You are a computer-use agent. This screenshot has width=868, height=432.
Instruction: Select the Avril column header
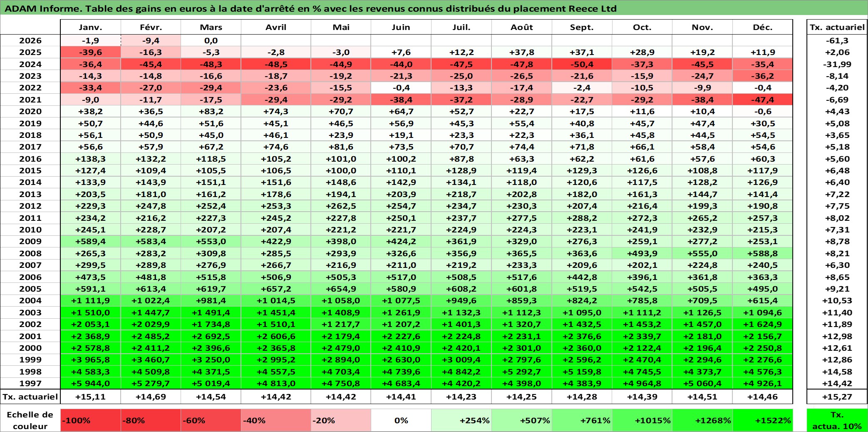coord(276,27)
